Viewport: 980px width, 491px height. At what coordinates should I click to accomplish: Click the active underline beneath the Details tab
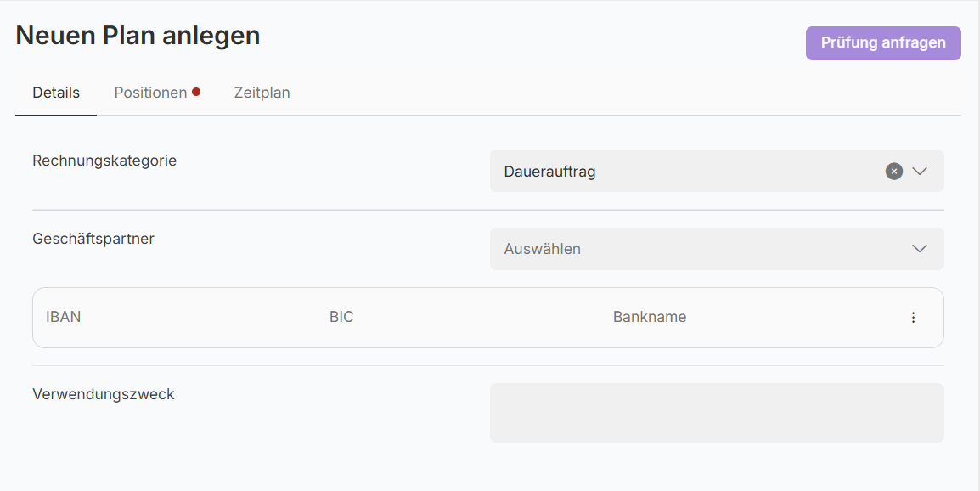pos(56,115)
